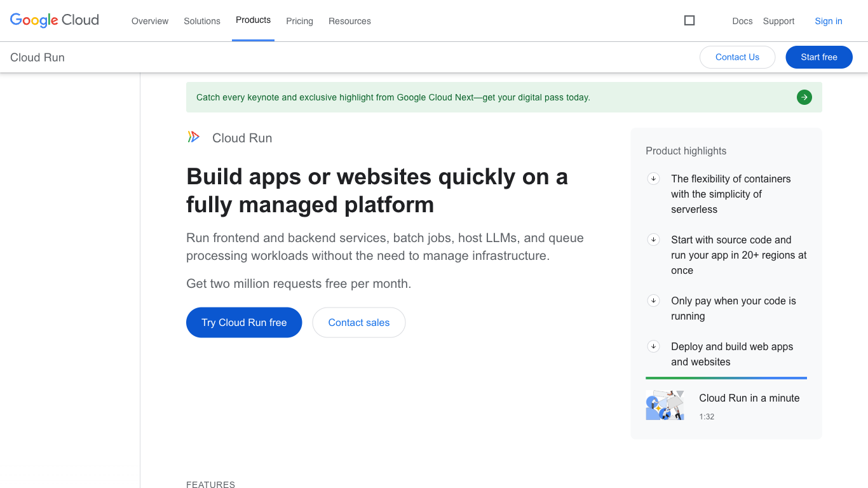Click the Build apps or websites headline
868x488 pixels.
[x=377, y=190]
